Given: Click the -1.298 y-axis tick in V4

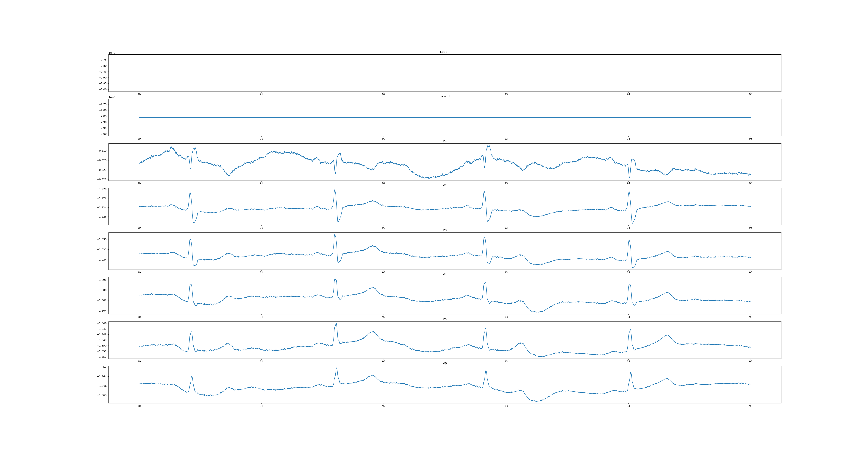Looking at the screenshot, I should [x=102, y=280].
